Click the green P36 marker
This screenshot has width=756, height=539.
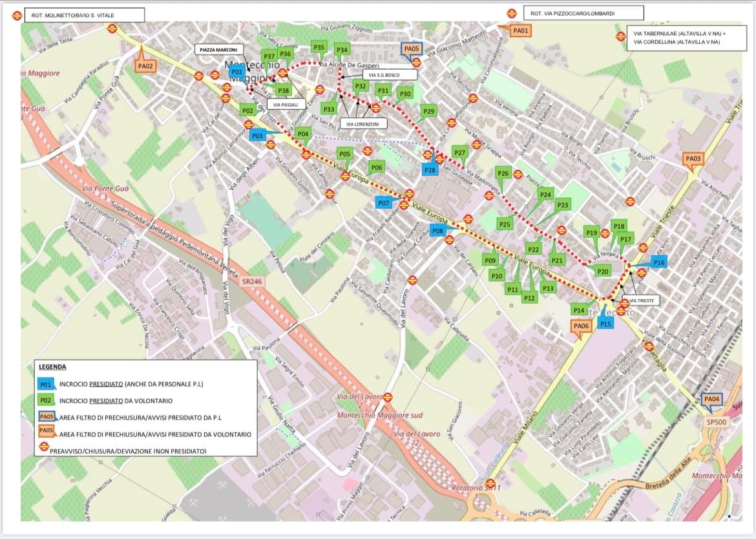(285, 54)
